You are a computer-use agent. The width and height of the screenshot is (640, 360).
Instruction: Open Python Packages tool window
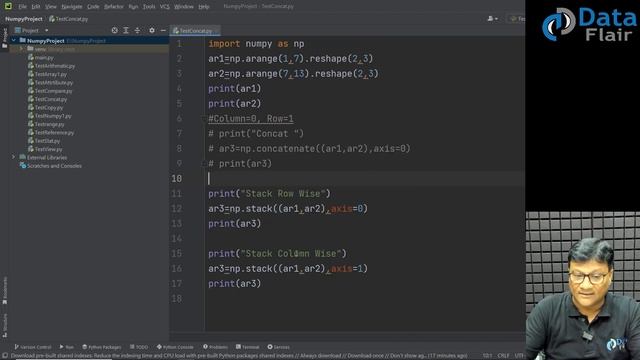pyautogui.click(x=102, y=347)
